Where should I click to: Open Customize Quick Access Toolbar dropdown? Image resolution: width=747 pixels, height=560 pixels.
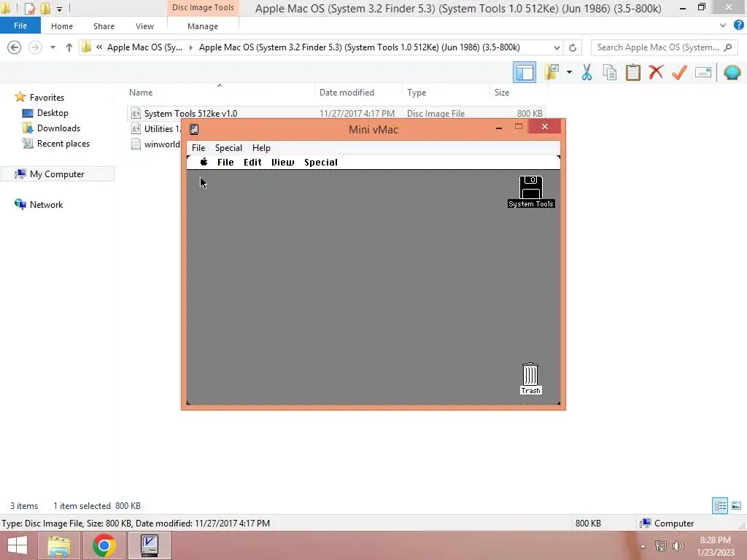coord(60,9)
